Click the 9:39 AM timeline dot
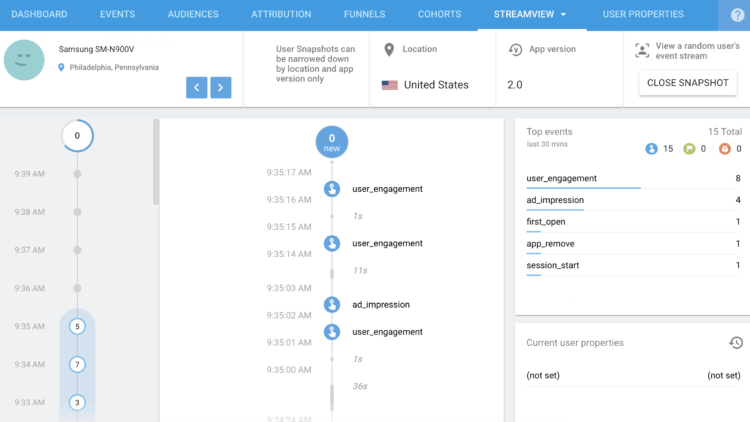Viewport: 750px width, 422px height. coord(77,174)
